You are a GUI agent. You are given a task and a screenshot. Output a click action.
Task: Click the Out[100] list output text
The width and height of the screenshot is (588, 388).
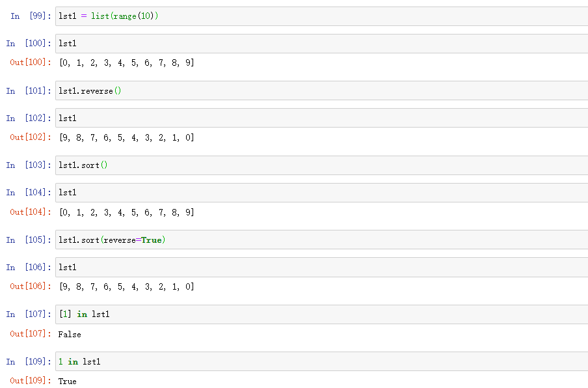126,63
